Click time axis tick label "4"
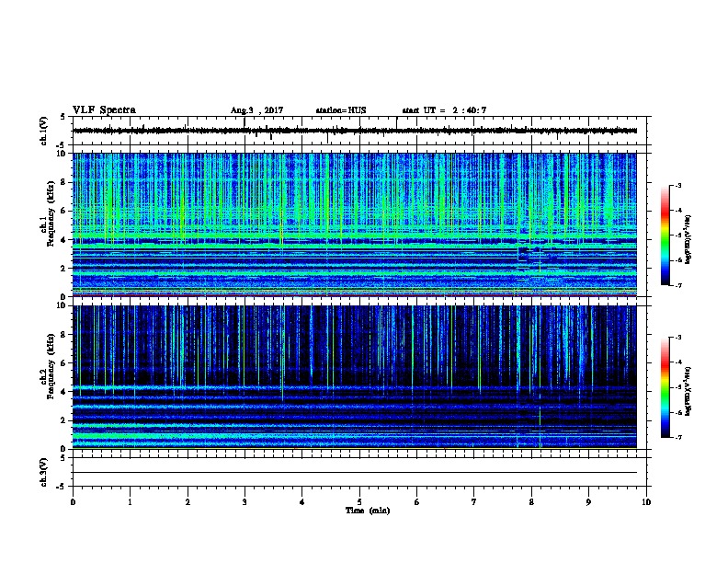The width and height of the screenshot is (728, 563). 302,502
